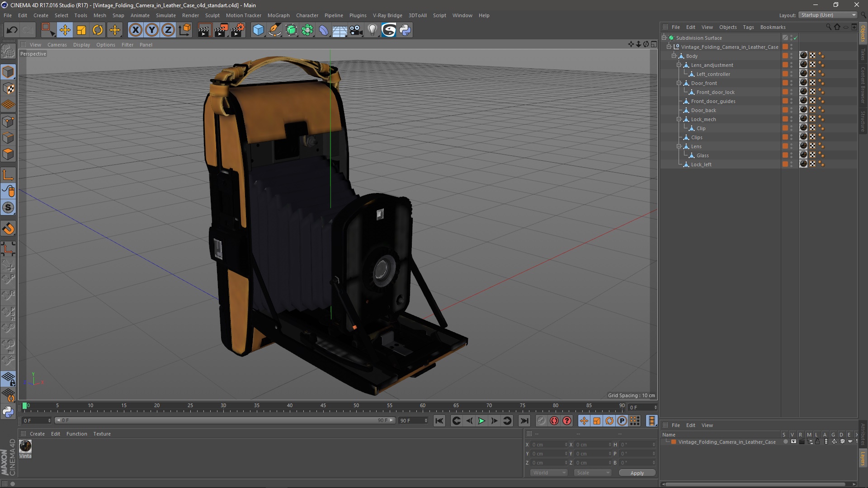
Task: Toggle visibility dots for Glass object
Action: pyautogui.click(x=791, y=155)
